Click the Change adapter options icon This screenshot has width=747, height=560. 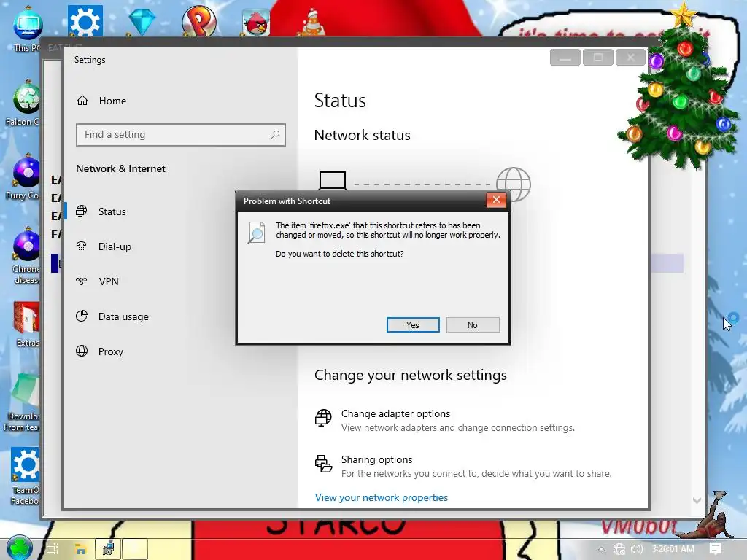(x=323, y=418)
